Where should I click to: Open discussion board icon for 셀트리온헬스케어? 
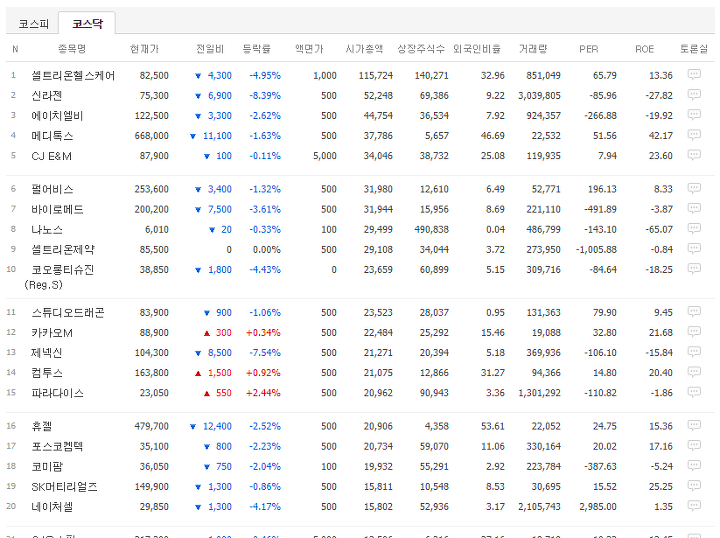pyautogui.click(x=694, y=74)
